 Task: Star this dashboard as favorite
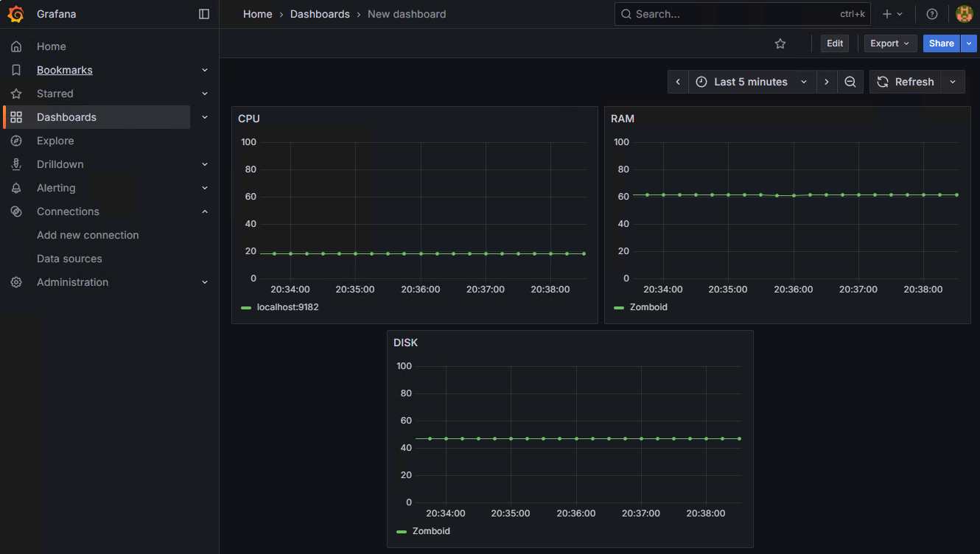click(x=780, y=43)
